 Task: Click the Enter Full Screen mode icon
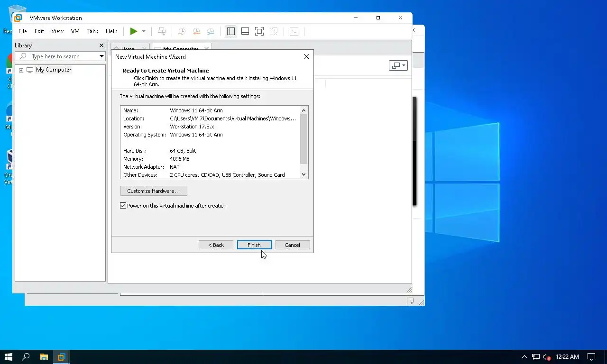259,31
